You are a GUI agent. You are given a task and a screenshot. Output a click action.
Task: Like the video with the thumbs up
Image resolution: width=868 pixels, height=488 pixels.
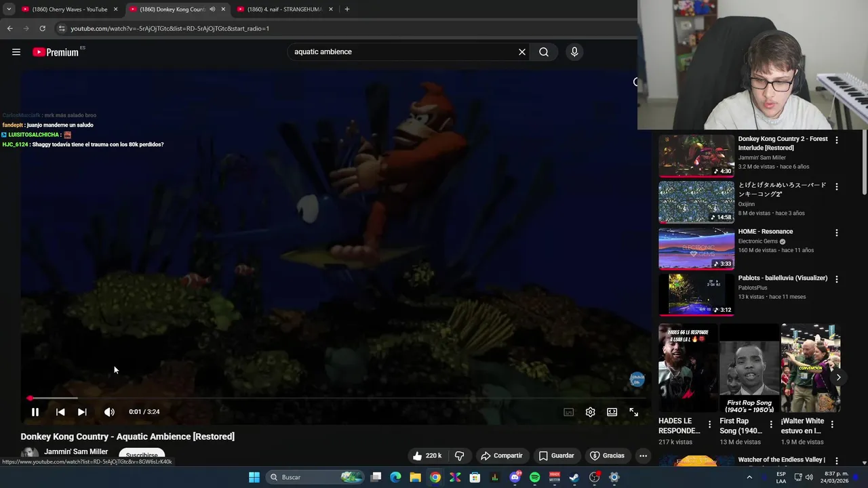(x=427, y=455)
